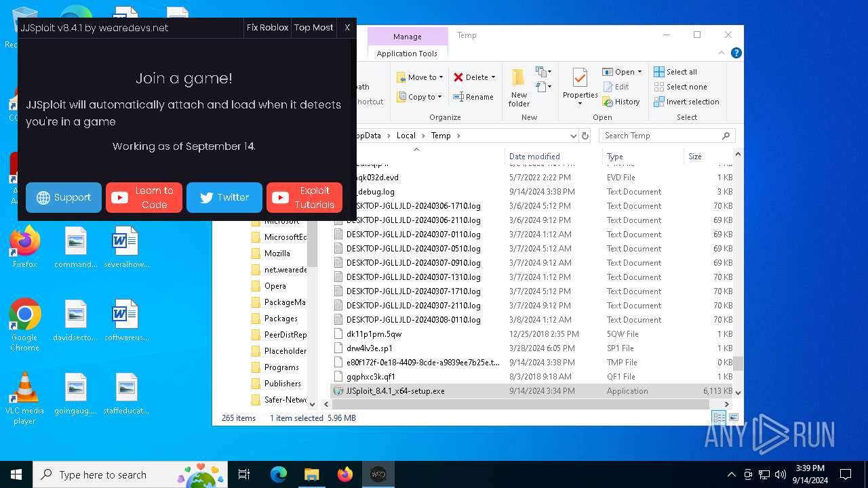Click the Rename ribbon command
The image size is (868, 488).
click(x=473, y=97)
